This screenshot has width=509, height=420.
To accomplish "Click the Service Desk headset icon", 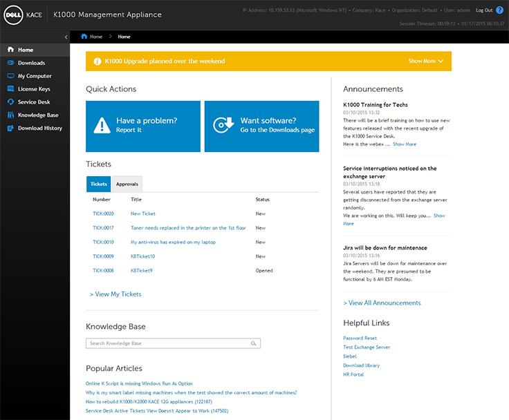I will 10,102.
